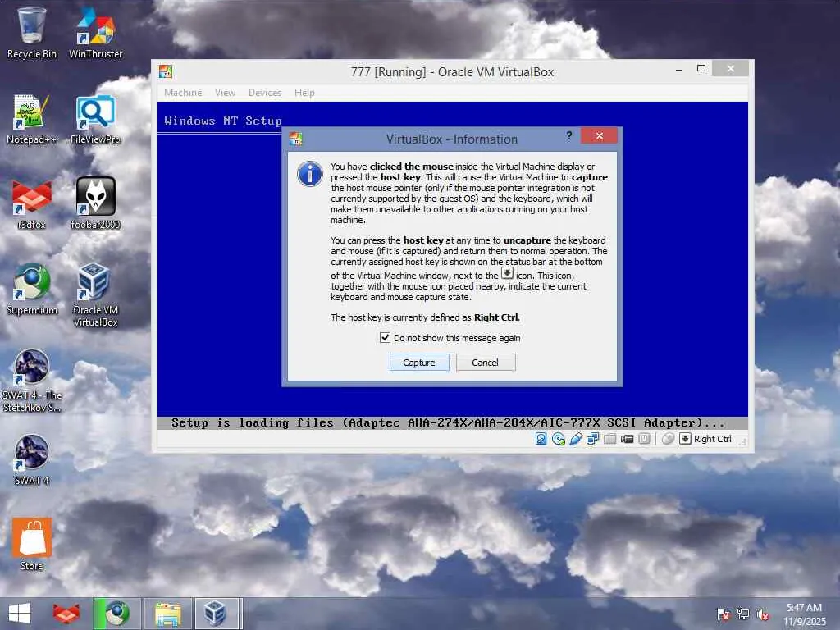Click the Right Ctrl host key label
The height and width of the screenshot is (630, 840).
[x=713, y=439]
